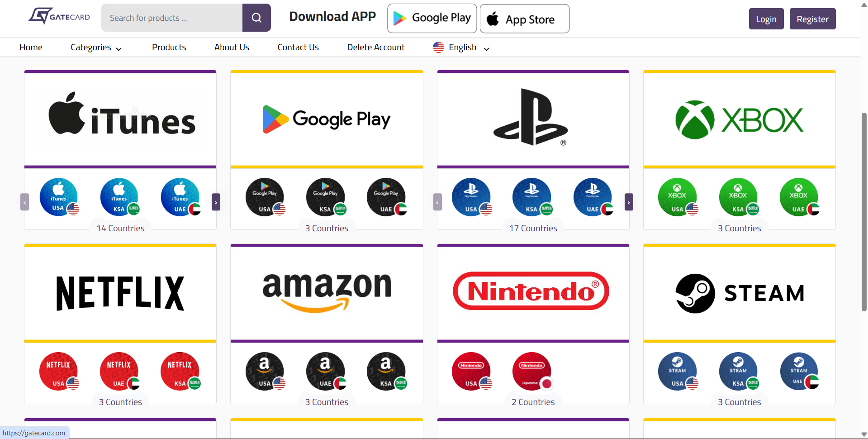
Task: Show previous PlayStation countries with left arrow
Action: [x=437, y=202]
